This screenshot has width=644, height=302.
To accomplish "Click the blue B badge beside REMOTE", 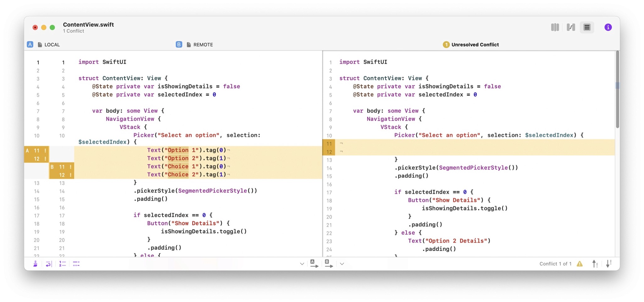I will [x=179, y=44].
